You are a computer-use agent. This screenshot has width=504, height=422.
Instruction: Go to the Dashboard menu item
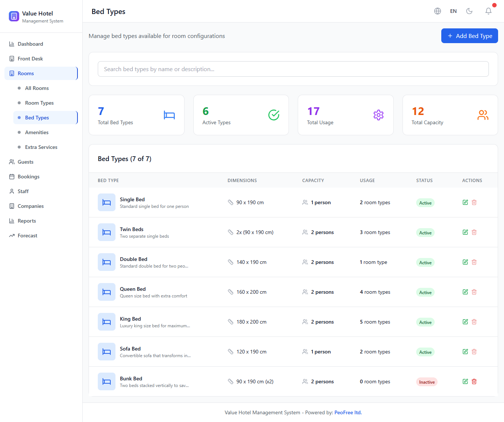coord(30,44)
